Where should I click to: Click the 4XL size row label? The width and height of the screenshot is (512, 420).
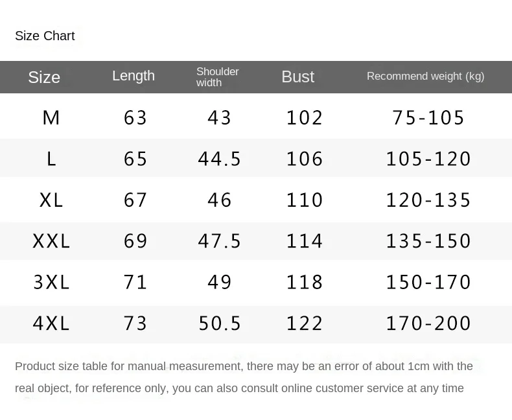(x=51, y=323)
